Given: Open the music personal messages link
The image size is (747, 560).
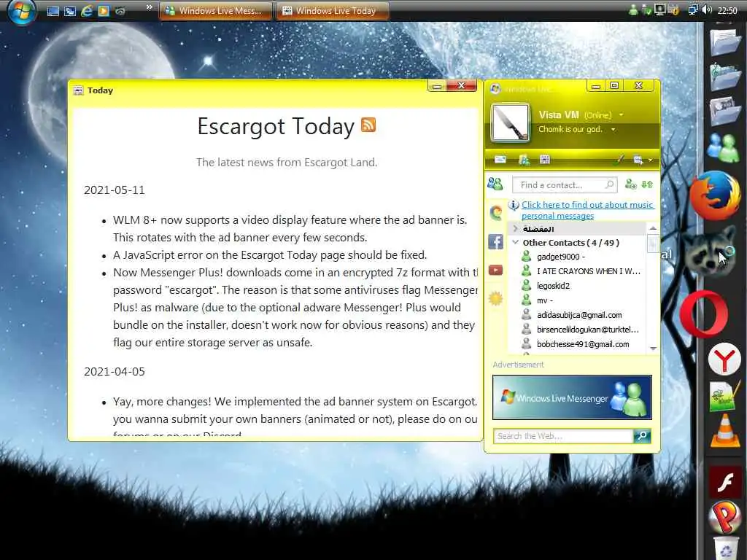Looking at the screenshot, I should point(587,210).
